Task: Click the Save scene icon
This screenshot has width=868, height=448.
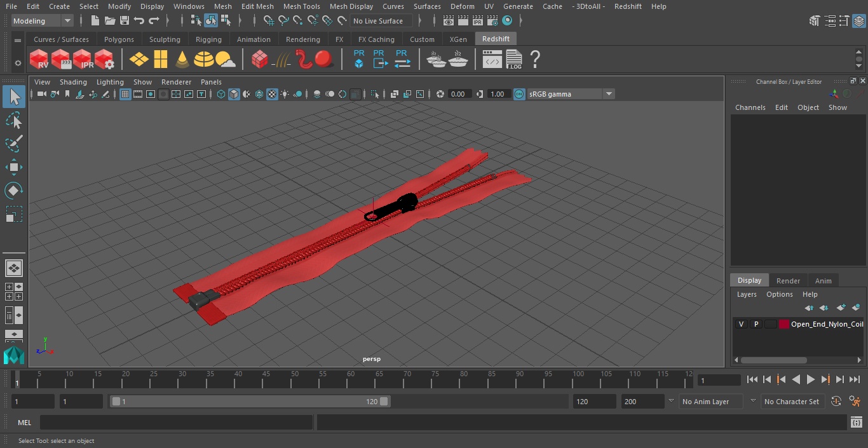Action: pos(125,21)
